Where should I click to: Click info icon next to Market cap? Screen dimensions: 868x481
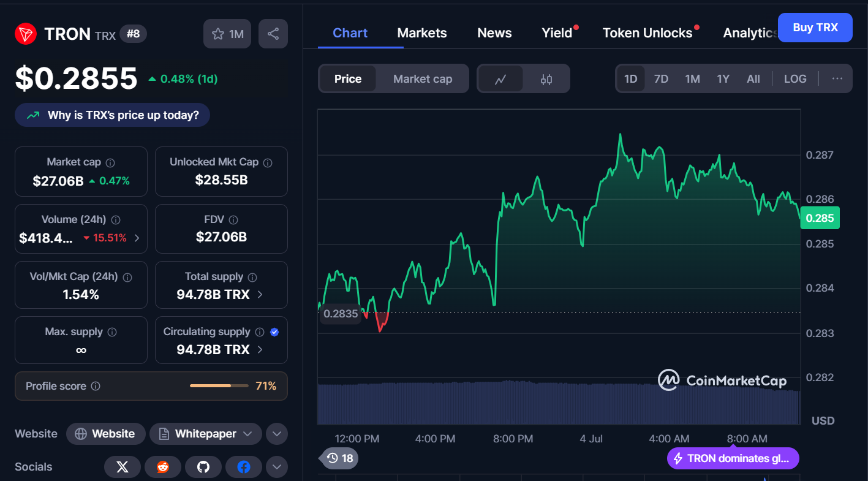110,162
